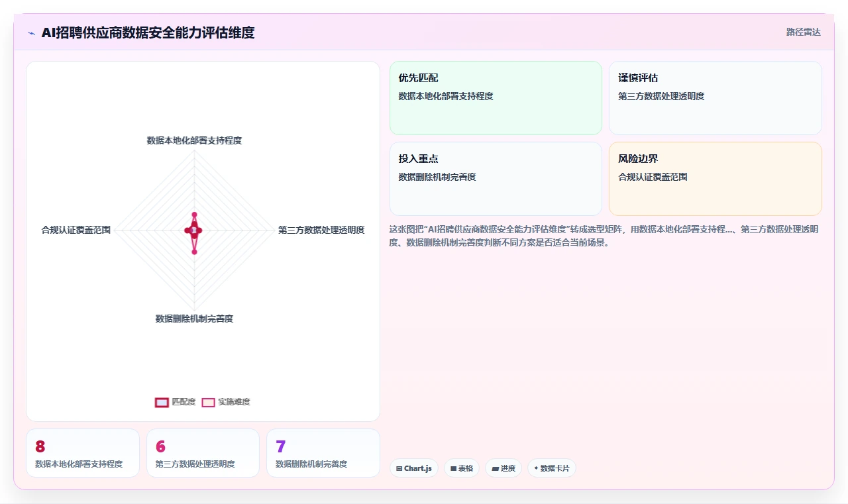
Task: Click the radar axis label 第三方数据处理透明度
Action: click(x=321, y=230)
